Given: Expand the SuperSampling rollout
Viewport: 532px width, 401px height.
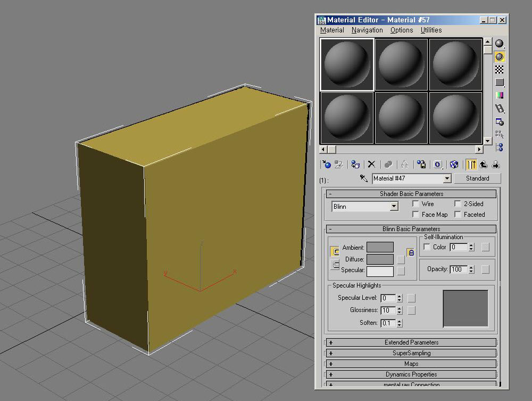Looking at the screenshot, I should [x=411, y=353].
